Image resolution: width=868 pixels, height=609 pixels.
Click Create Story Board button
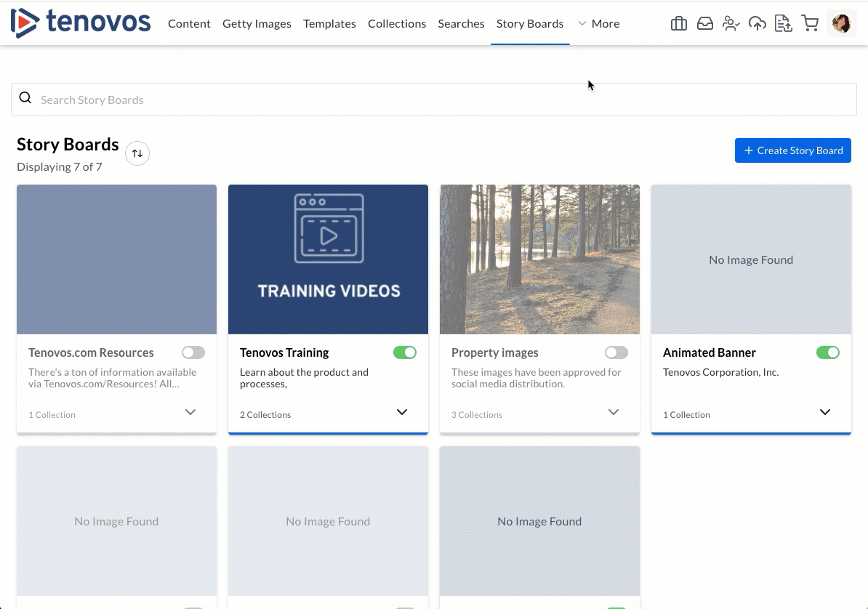pos(792,150)
